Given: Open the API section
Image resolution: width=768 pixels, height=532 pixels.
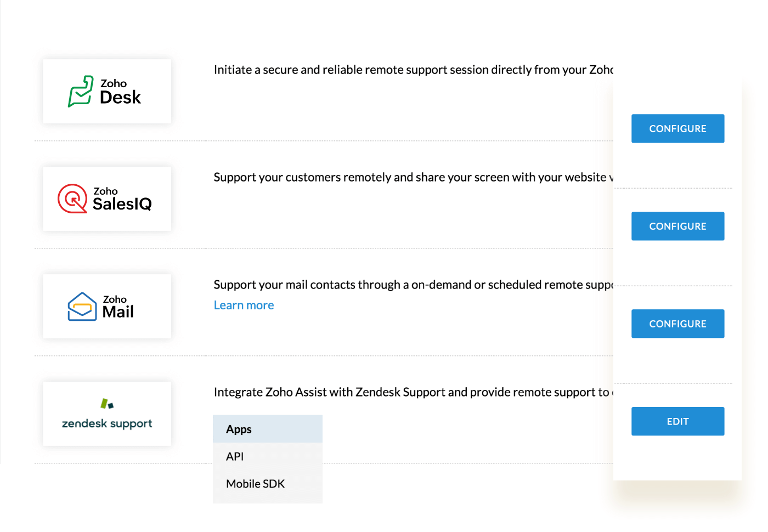Looking at the screenshot, I should [x=235, y=456].
